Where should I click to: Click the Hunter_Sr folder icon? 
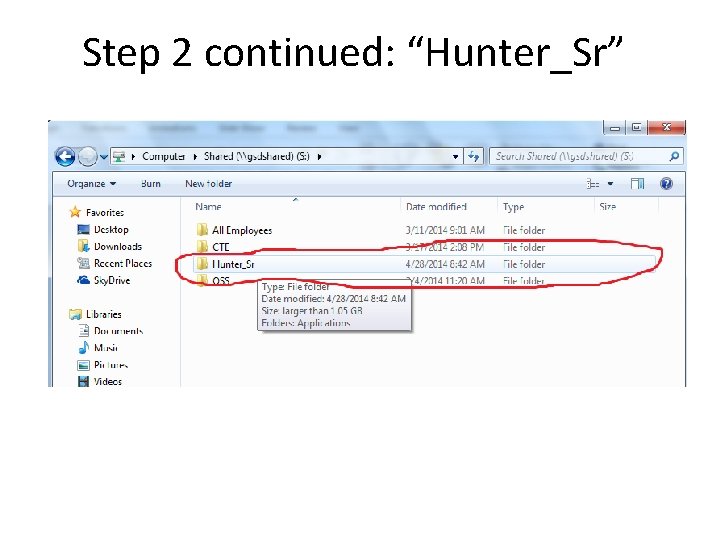point(202,264)
